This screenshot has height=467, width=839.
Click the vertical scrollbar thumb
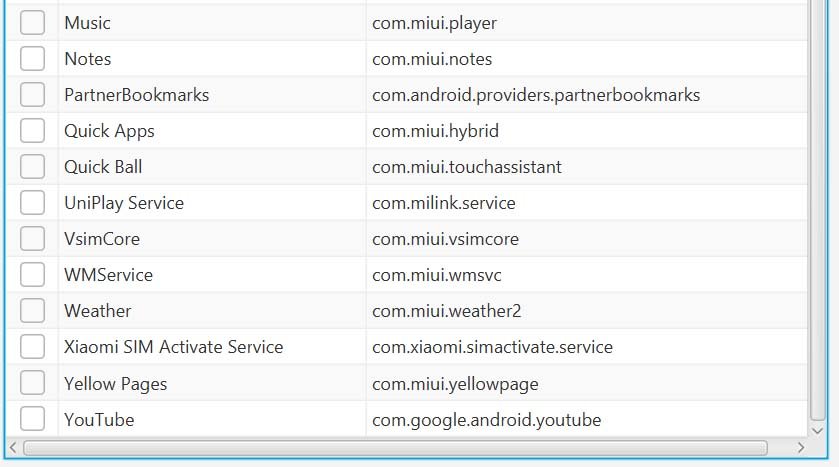817,211
